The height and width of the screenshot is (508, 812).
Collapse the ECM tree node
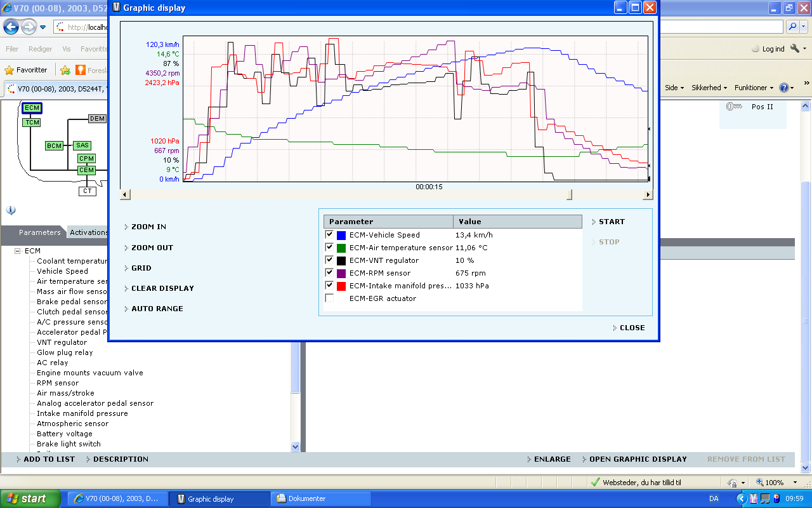(18, 251)
